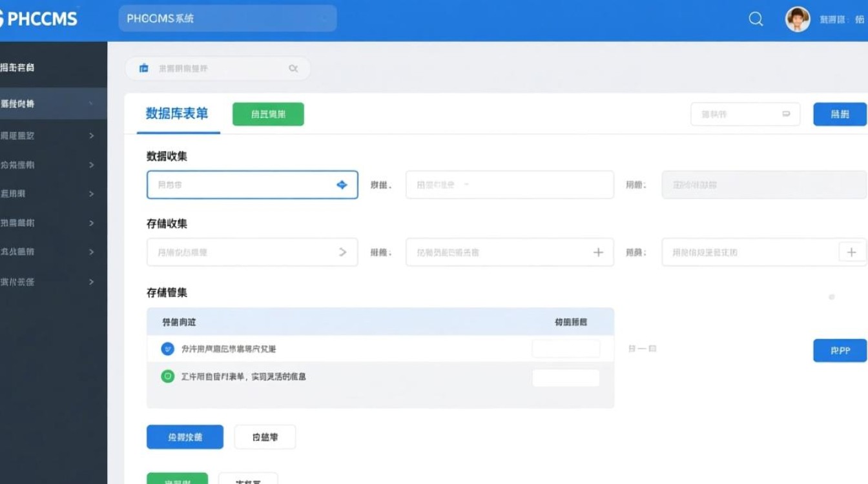Click the plus icon in 存储收集 middle field
Screen dimensions: 868x484
[598, 252]
